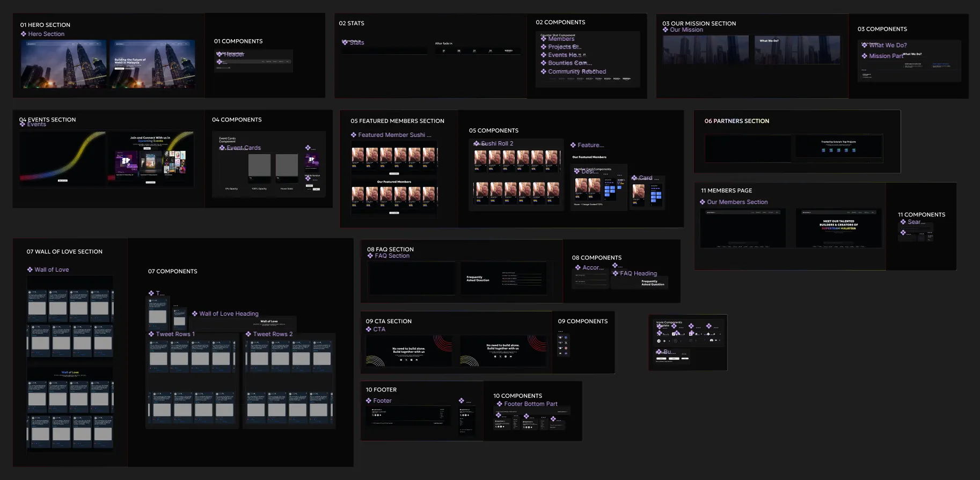Click the component icon beside Mission Part
The image size is (980, 480).
pos(865,56)
